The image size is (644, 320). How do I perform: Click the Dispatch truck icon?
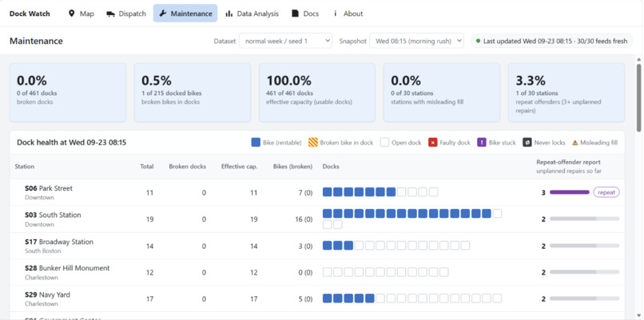click(110, 14)
